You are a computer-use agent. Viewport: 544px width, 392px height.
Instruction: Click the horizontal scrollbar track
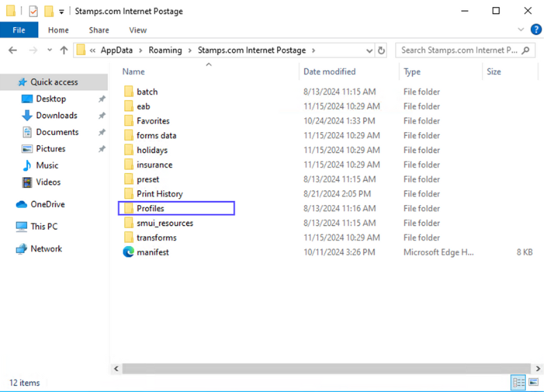pyautogui.click(x=327, y=368)
